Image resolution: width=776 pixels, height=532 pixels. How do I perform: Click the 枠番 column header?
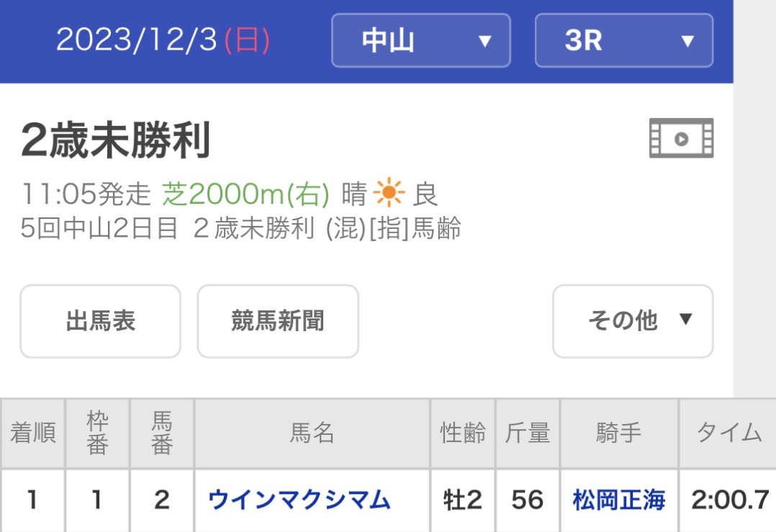(97, 433)
